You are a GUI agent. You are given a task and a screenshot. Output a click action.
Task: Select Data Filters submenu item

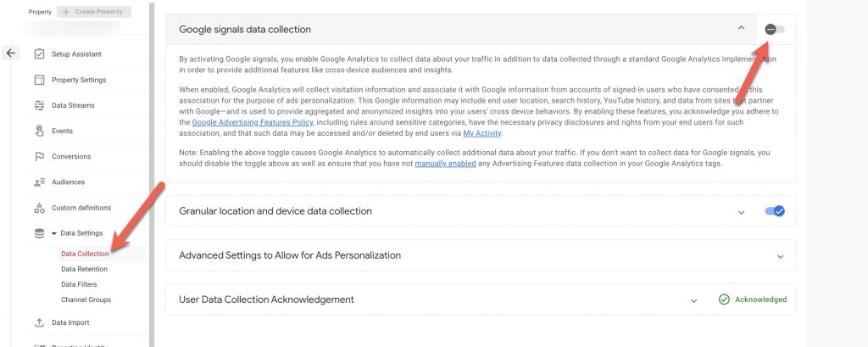[79, 284]
